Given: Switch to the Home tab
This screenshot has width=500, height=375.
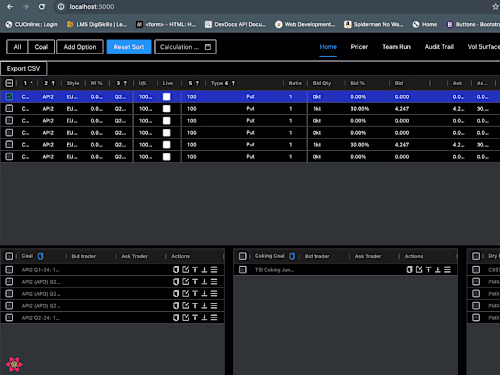Looking at the screenshot, I should tap(328, 47).
